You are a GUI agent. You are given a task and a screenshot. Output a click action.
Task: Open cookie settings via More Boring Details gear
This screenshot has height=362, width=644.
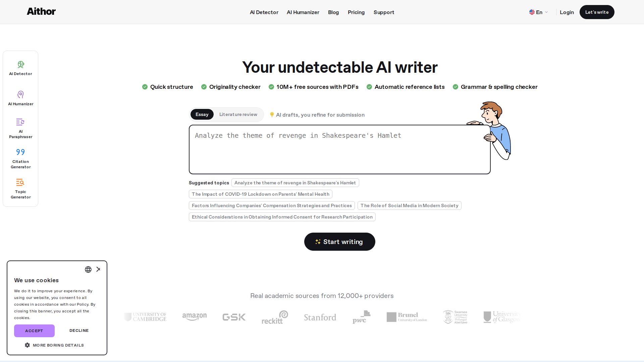[28, 345]
